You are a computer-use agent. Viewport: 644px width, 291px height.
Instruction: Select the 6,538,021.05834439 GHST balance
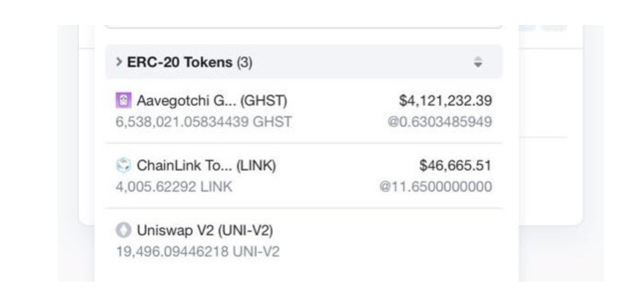(204, 122)
